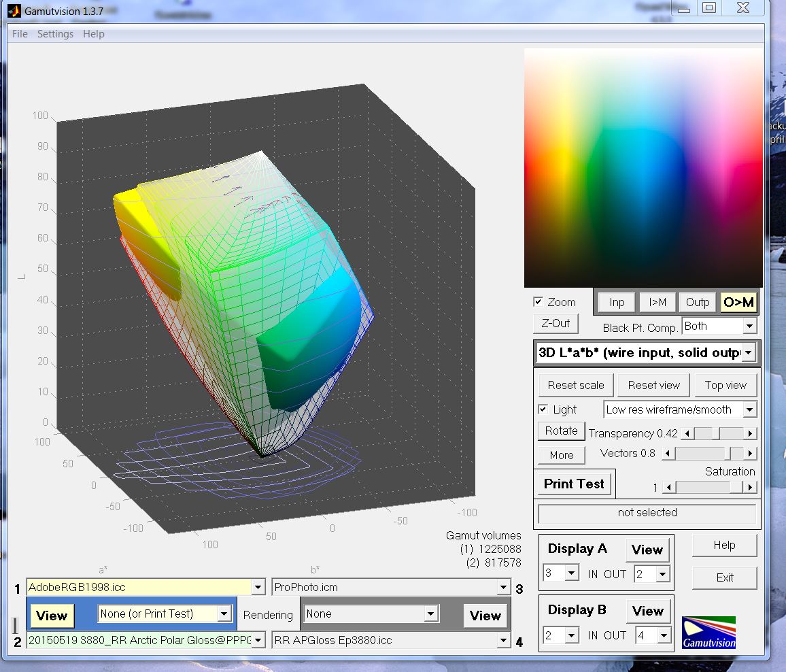Viewport: 786px width, 672px height.
Task: Click the Gamutvision title bar app icon
Action: coord(14,11)
